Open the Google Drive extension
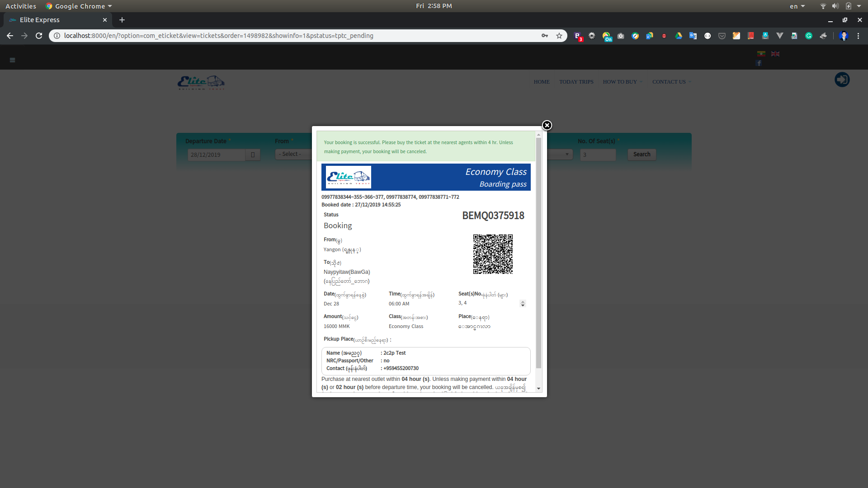 coord(679,36)
